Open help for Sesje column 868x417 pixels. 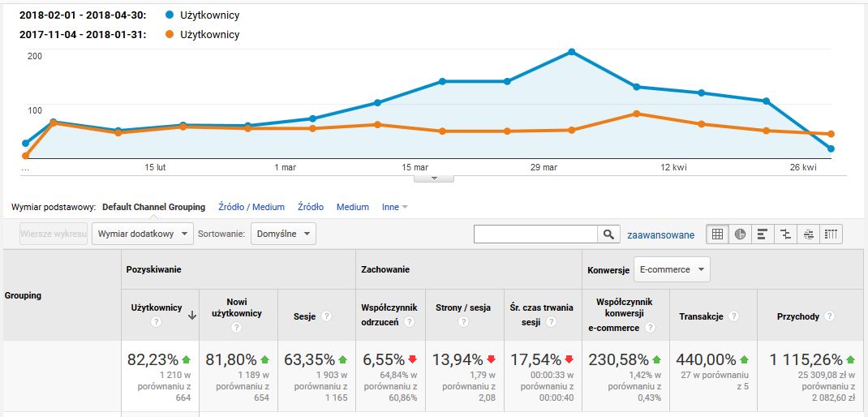tap(327, 316)
